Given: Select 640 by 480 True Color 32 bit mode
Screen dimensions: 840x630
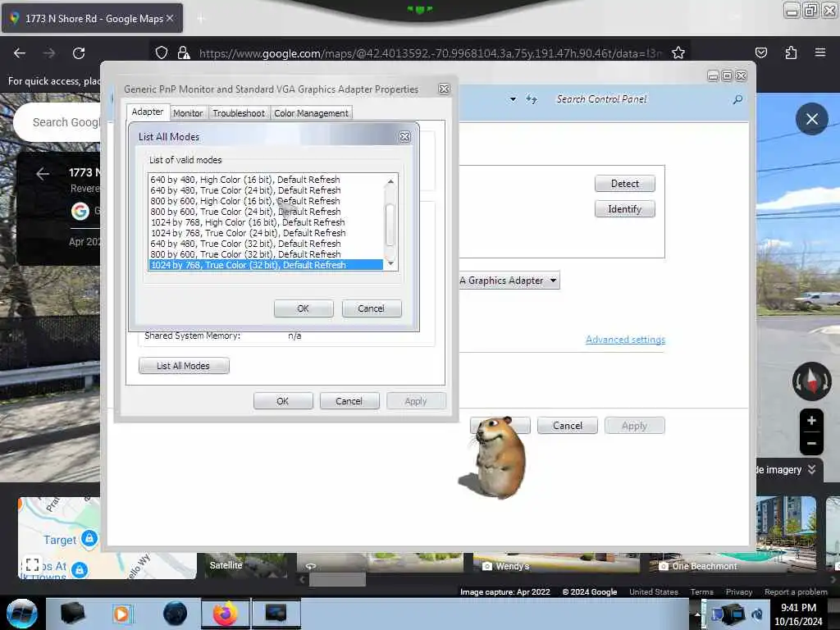Looking at the screenshot, I should [266, 244].
